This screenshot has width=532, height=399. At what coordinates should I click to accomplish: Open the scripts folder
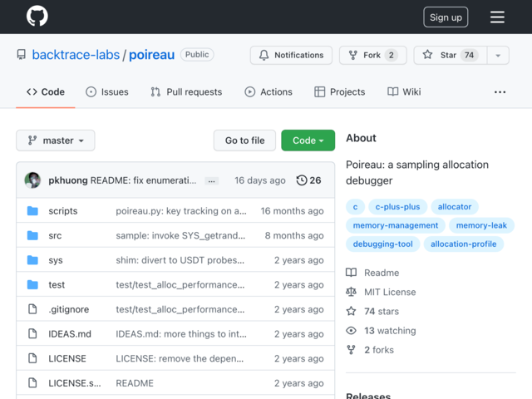63,211
